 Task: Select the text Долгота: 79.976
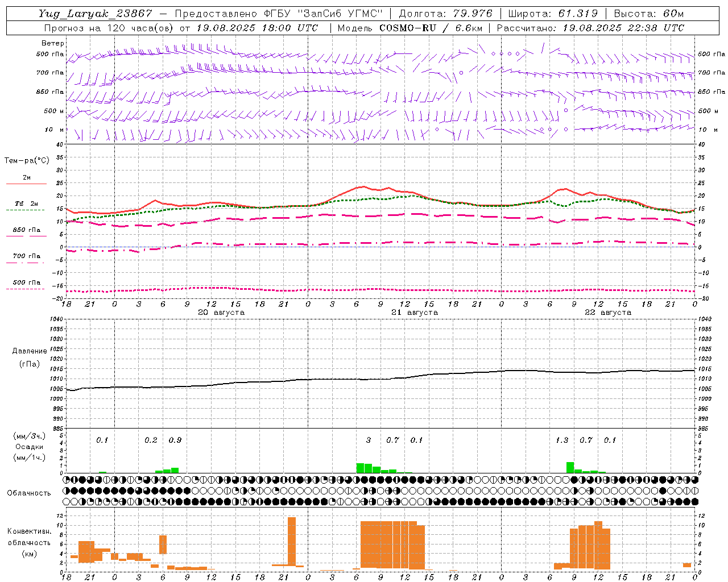[446, 14]
